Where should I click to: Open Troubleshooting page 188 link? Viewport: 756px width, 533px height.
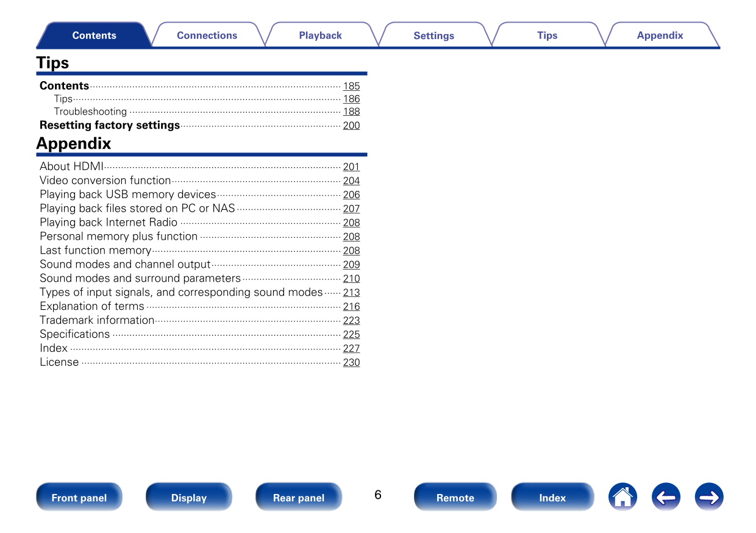tap(351, 112)
